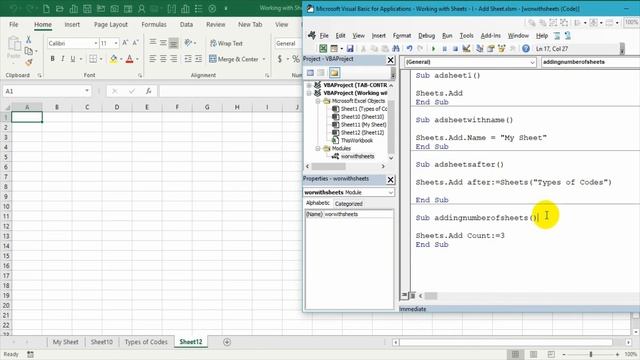Open the Excel borders dropdown arrow
The height and width of the screenshot is (360, 640).
point(101,60)
